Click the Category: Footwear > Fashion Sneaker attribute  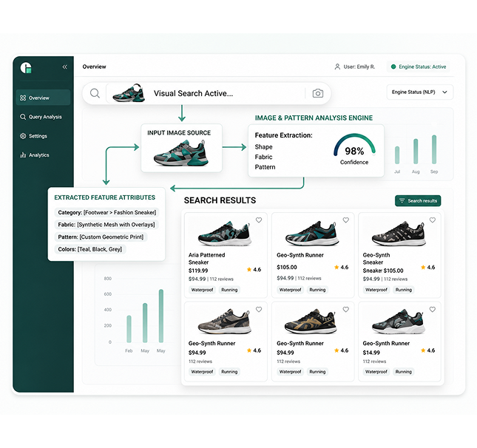(106, 212)
